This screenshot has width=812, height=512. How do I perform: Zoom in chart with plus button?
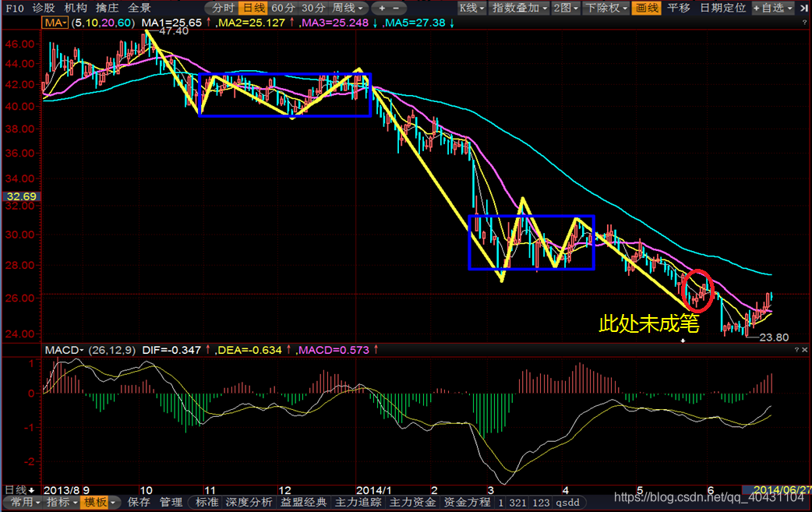click(382, 8)
